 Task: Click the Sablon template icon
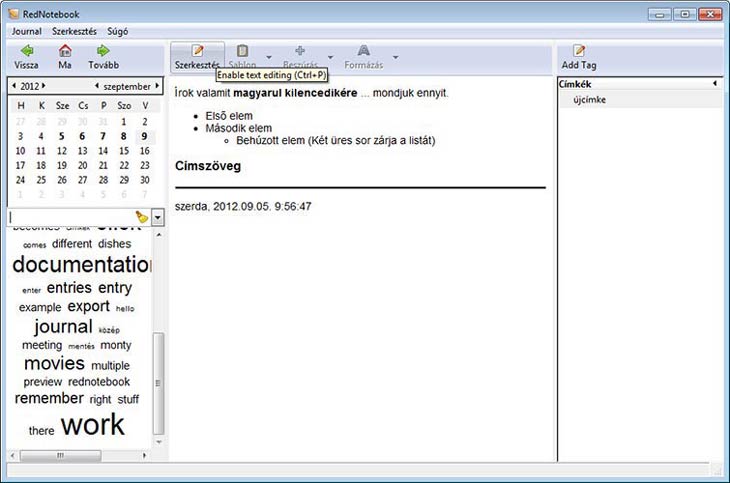(x=242, y=51)
